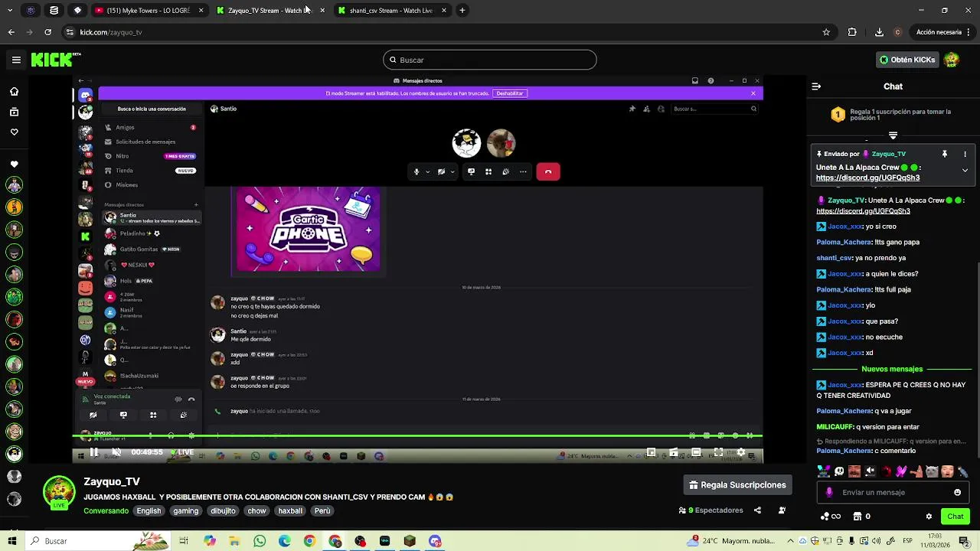Jump to LIVE in the player
Viewport: 980px width, 551px height.
182,452
